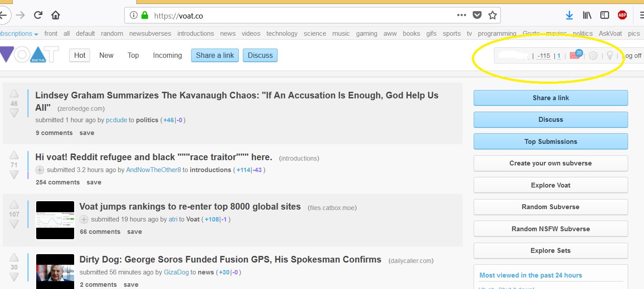Open the George Soros post thumbnail
Image resolution: width=644 pixels, height=289 pixels.
[55, 270]
